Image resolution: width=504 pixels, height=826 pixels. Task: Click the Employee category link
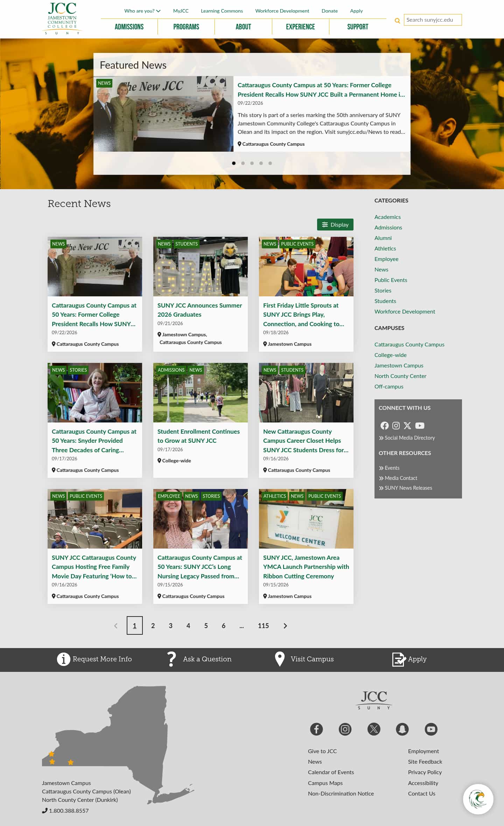tap(386, 259)
